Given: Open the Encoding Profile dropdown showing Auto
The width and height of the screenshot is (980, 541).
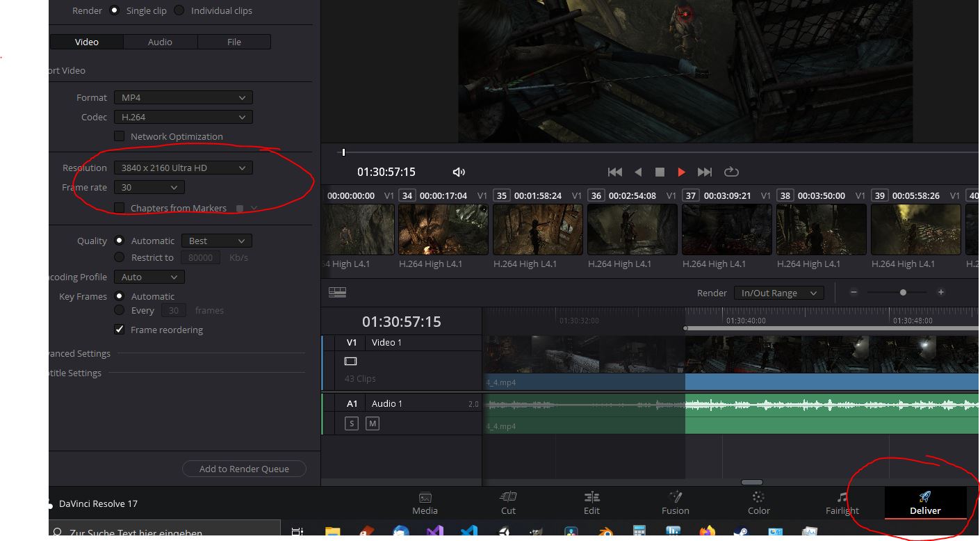Looking at the screenshot, I should pos(149,277).
